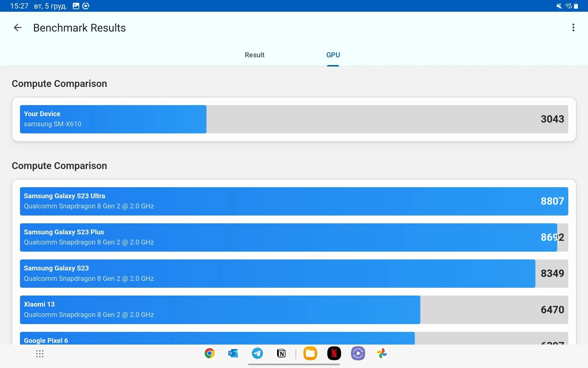Viewport: 588px width, 368px height.
Task: Go back using the arrow icon
Action: [17, 28]
